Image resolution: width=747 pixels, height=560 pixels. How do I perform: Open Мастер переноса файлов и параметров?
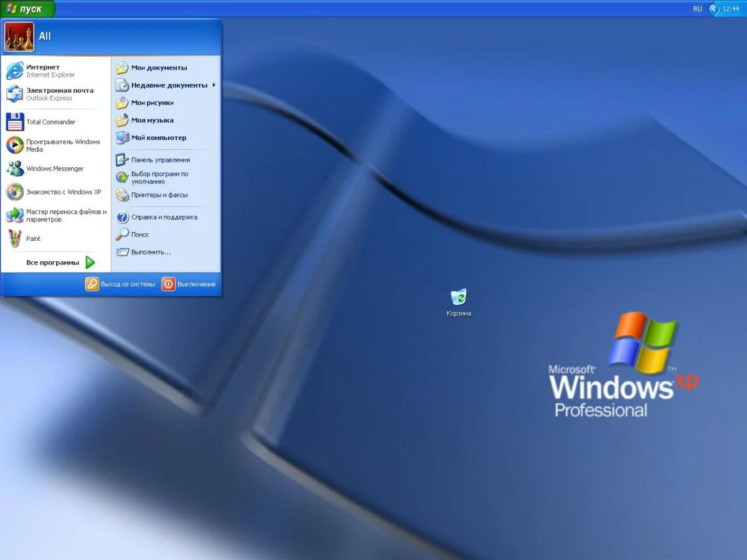coord(56,215)
